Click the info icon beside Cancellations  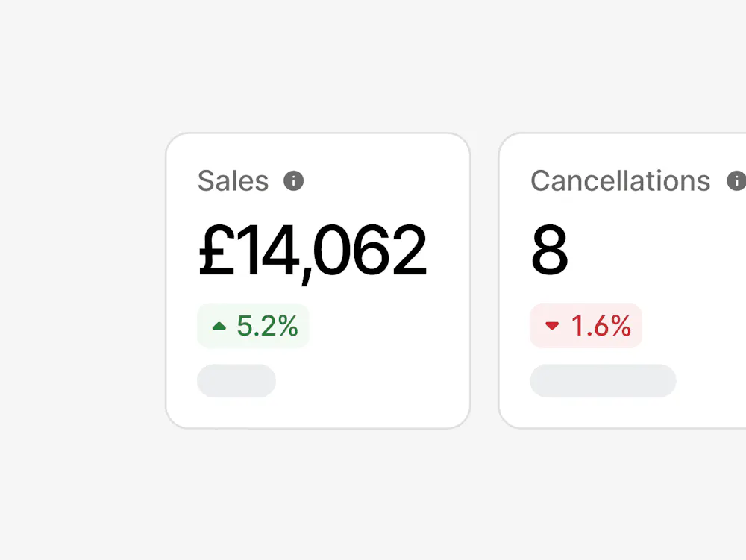pyautogui.click(x=736, y=180)
